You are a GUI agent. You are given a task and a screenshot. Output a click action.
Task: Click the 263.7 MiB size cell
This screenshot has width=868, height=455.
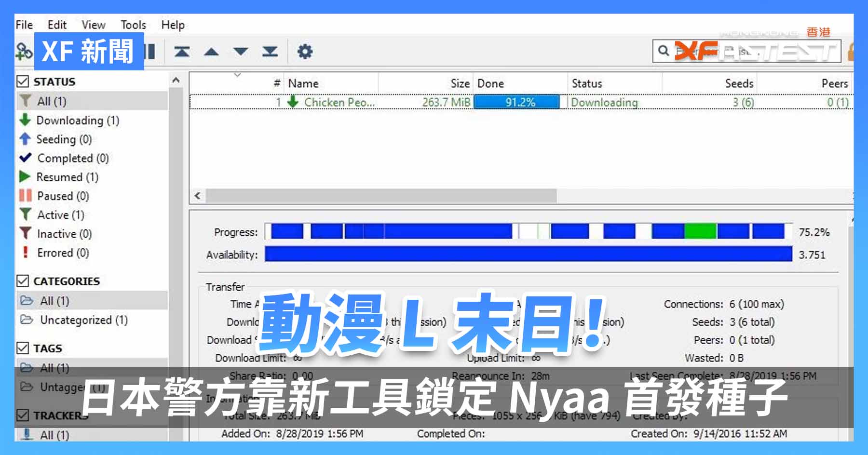446,102
